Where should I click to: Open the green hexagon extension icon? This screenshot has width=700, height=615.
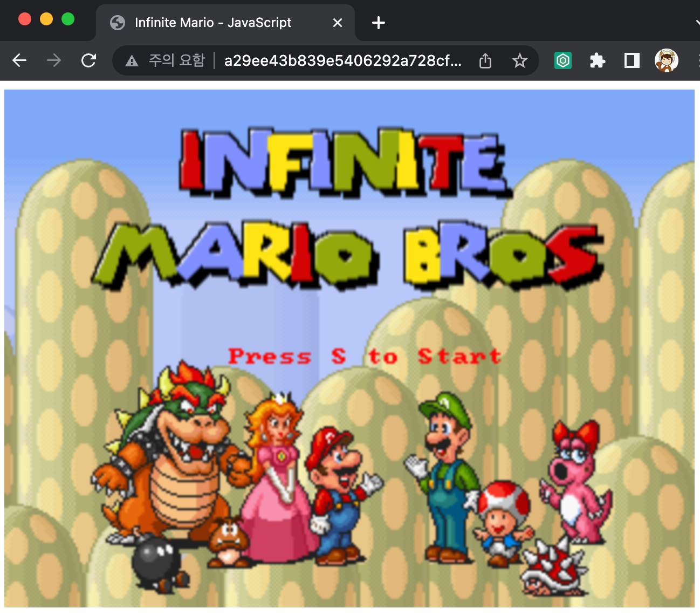click(x=563, y=60)
